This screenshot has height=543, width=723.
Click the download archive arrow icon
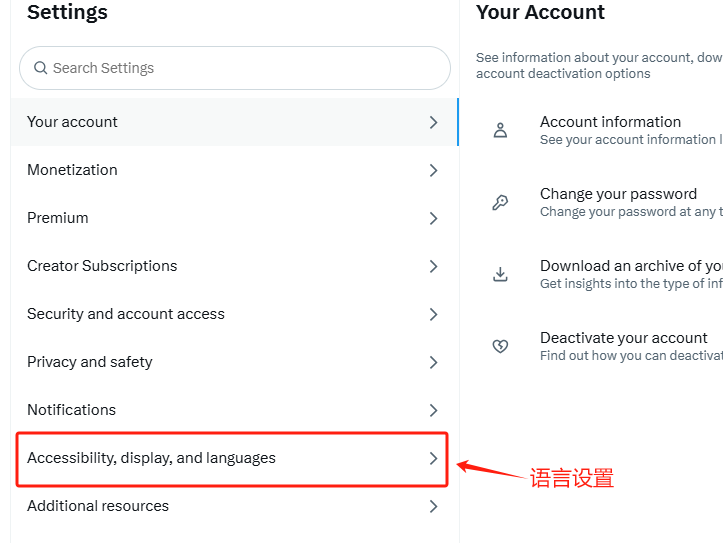tap(500, 274)
